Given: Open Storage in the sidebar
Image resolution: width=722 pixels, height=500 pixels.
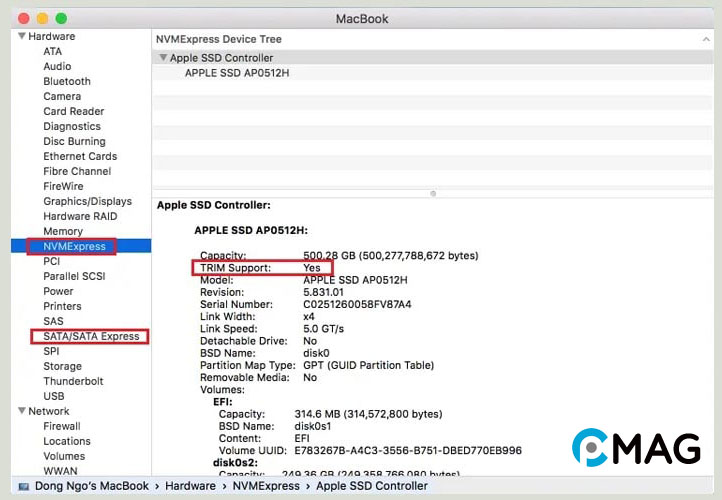Looking at the screenshot, I should pos(62,366).
